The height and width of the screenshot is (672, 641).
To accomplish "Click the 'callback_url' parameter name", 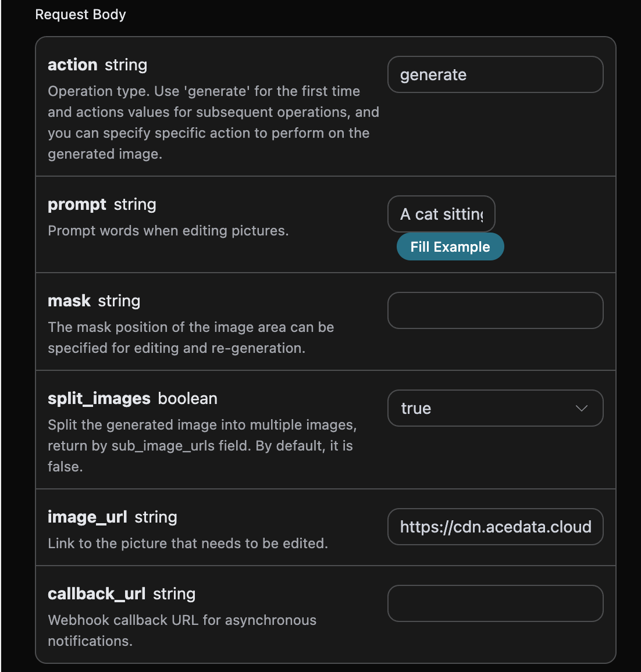I will click(97, 594).
